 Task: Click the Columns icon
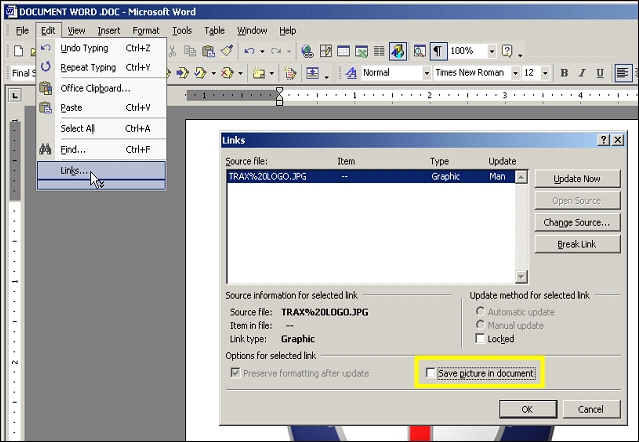pos(379,51)
